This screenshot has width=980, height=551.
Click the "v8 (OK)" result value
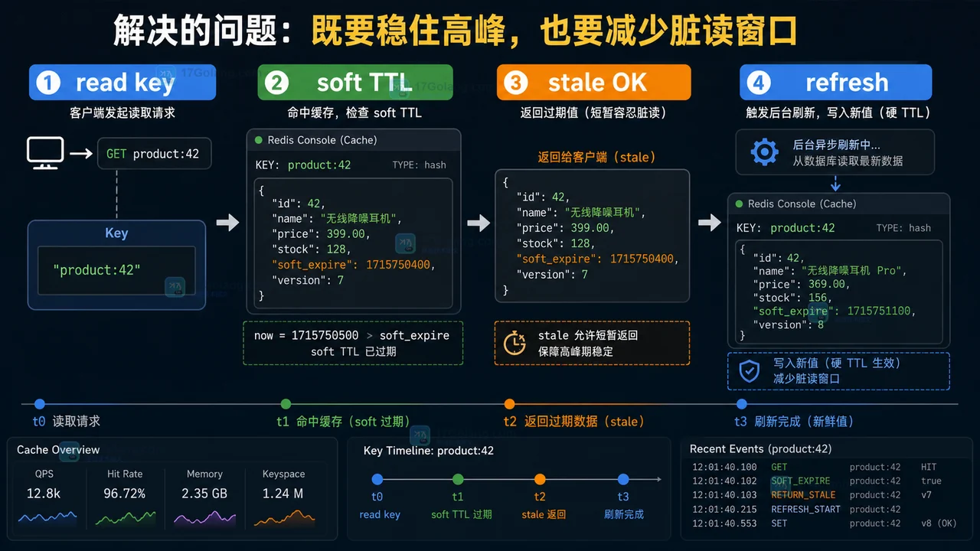tap(939, 523)
